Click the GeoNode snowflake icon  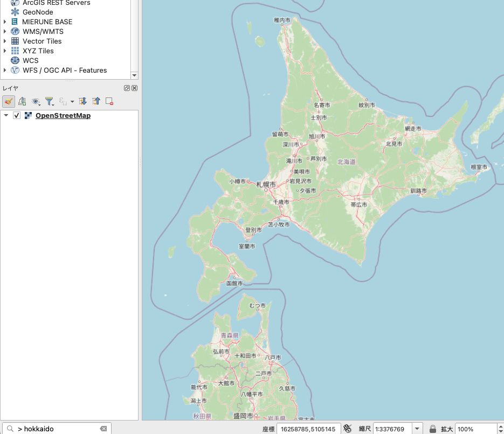[15, 12]
